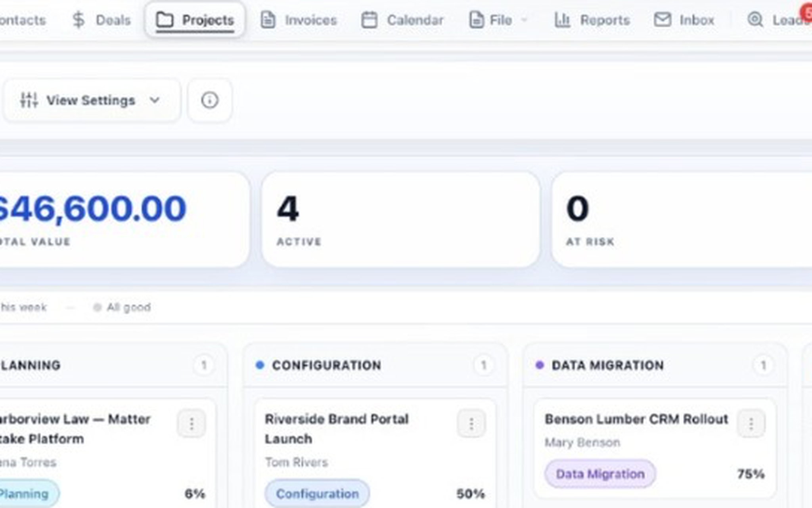Click the Projects folder icon

pyautogui.click(x=165, y=20)
